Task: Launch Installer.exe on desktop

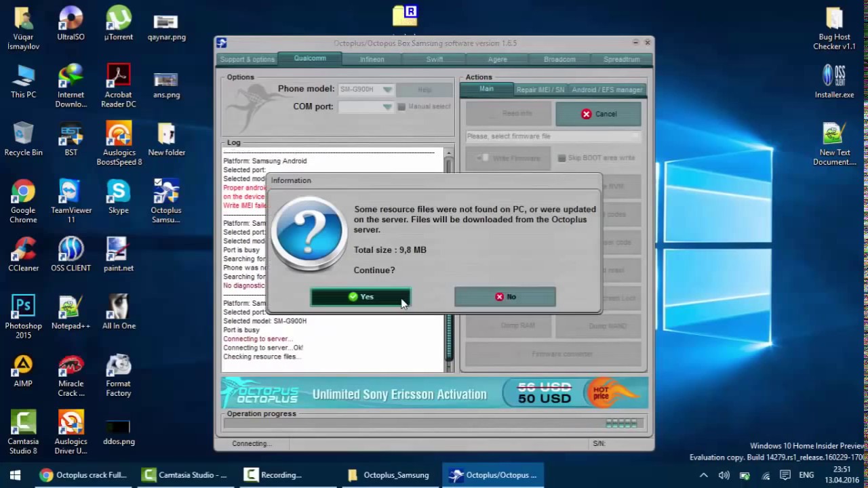Action: coord(834,81)
